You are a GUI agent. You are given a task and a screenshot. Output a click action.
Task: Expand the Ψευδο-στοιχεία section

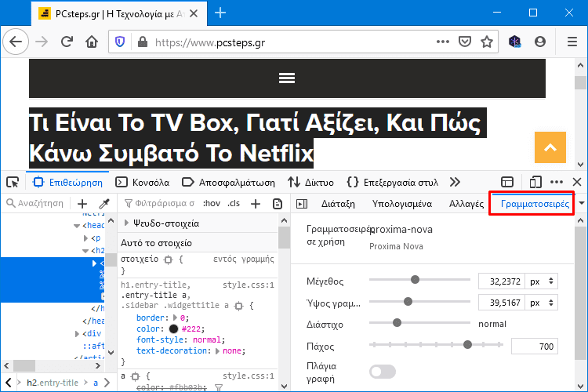click(x=126, y=223)
